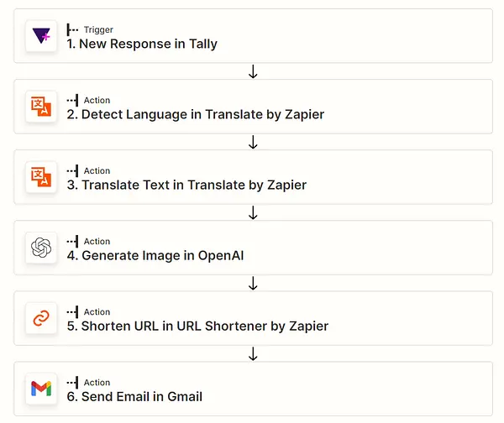Screen dimensions: 504x423
Task: Click the Action label in Gmail step
Action: 97,382
